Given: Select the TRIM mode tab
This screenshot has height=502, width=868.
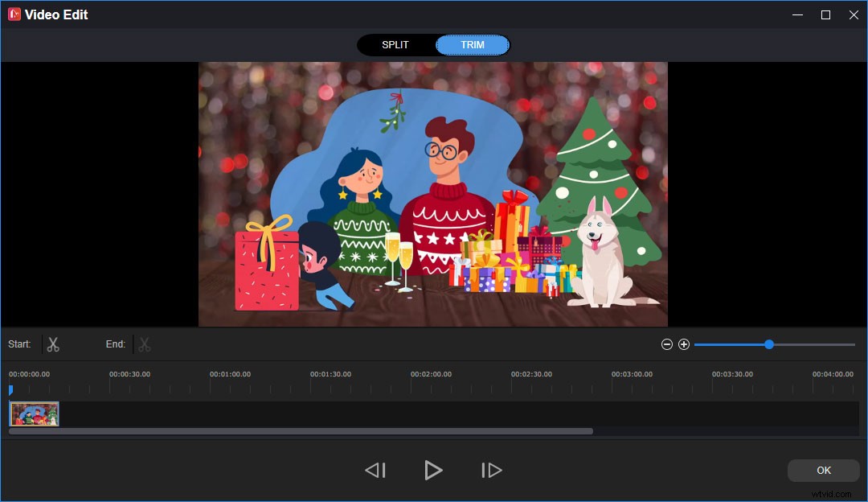Looking at the screenshot, I should click(x=472, y=44).
